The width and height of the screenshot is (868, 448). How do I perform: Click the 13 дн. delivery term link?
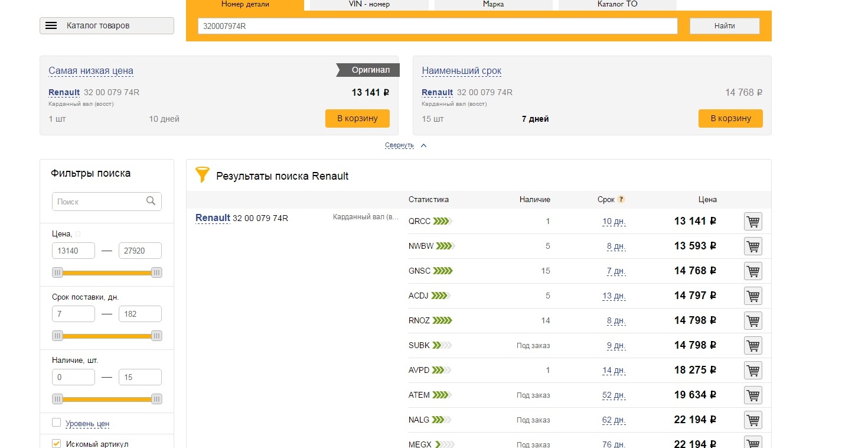[614, 296]
